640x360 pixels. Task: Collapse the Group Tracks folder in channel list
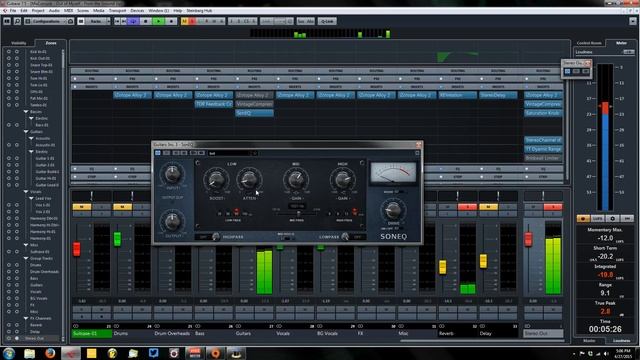[x=26, y=258]
